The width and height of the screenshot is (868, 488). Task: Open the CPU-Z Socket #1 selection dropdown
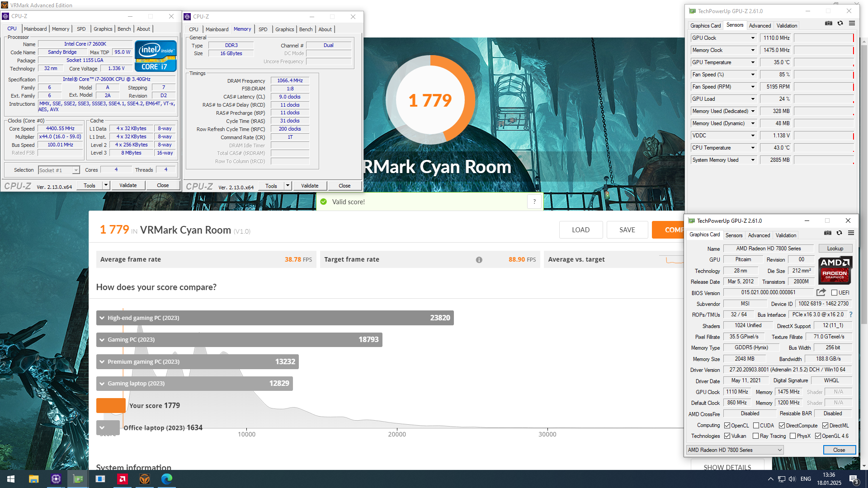59,170
